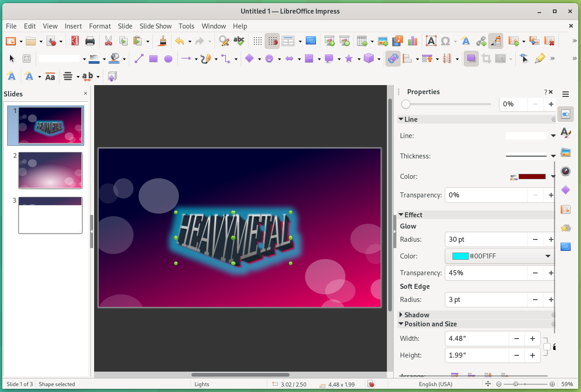This screenshot has width=581, height=392.
Task: Click the Rotate tool in the toolbar
Action: click(393, 58)
